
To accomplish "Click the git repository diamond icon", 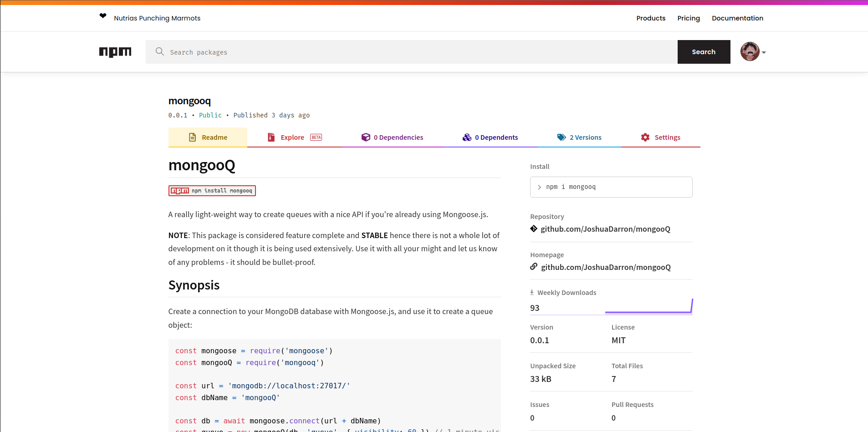I will [534, 229].
